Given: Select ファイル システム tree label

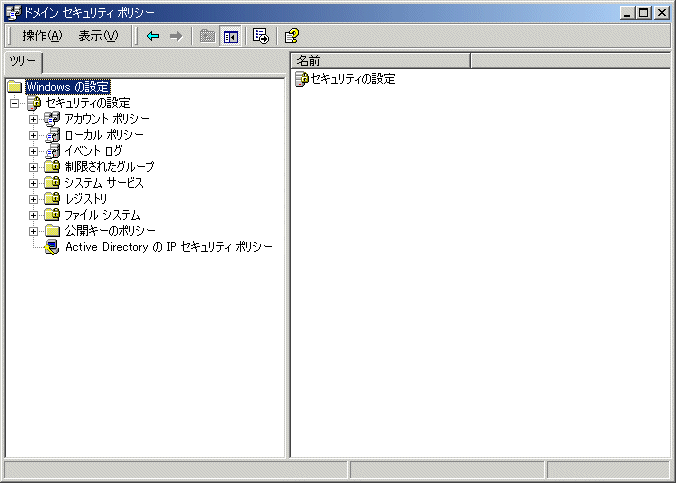Looking at the screenshot, I should pos(102,214).
